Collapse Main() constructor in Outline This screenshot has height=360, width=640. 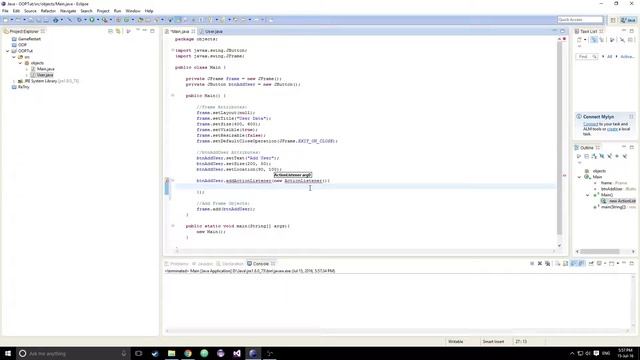tap(588, 195)
